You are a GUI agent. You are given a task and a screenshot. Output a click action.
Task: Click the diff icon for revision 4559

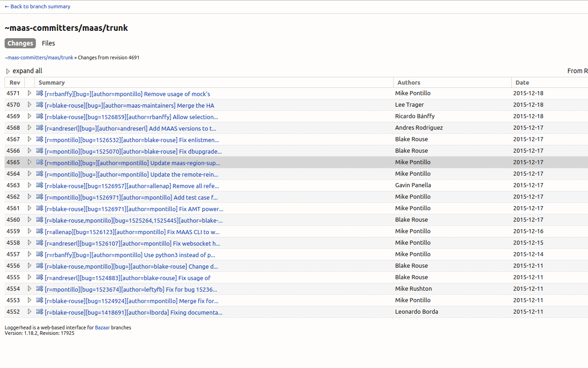[x=40, y=231]
